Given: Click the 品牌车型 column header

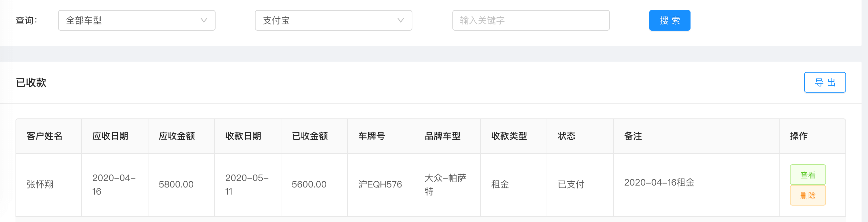Looking at the screenshot, I should pyautogui.click(x=442, y=136).
